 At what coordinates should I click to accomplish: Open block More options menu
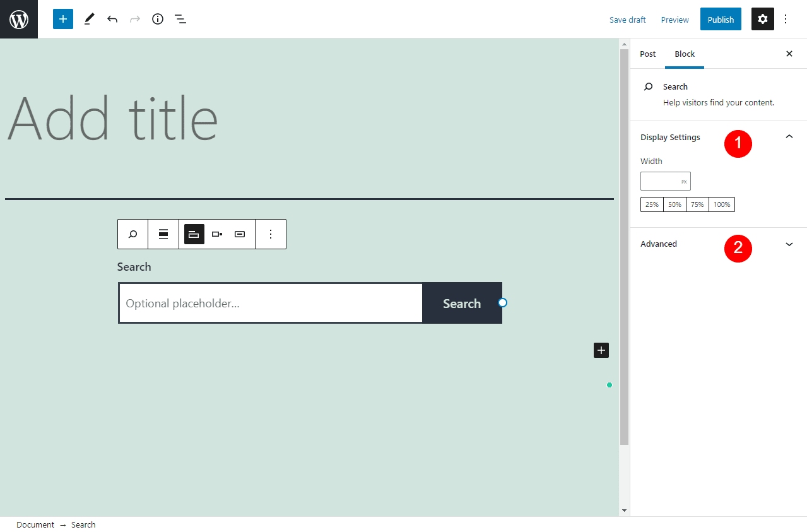(x=271, y=234)
